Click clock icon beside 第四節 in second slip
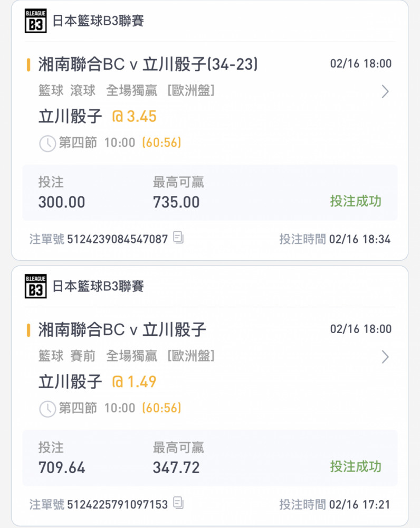 [x=47, y=409]
